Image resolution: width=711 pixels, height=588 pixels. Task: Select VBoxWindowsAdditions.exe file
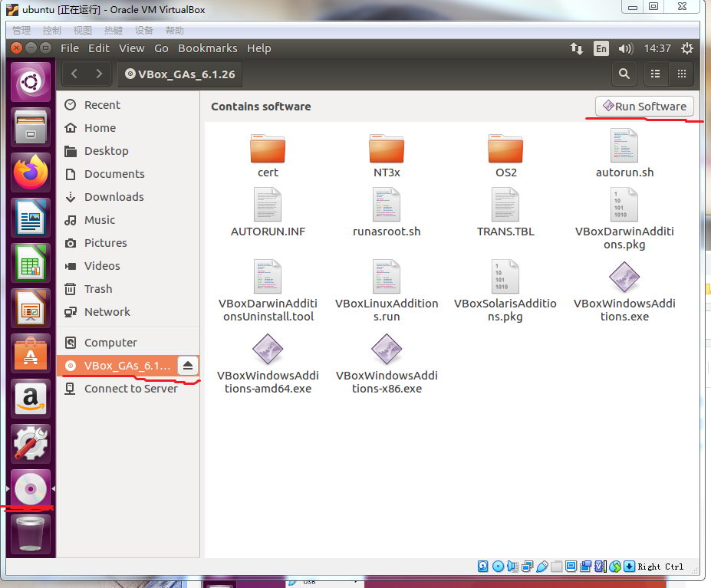point(624,291)
